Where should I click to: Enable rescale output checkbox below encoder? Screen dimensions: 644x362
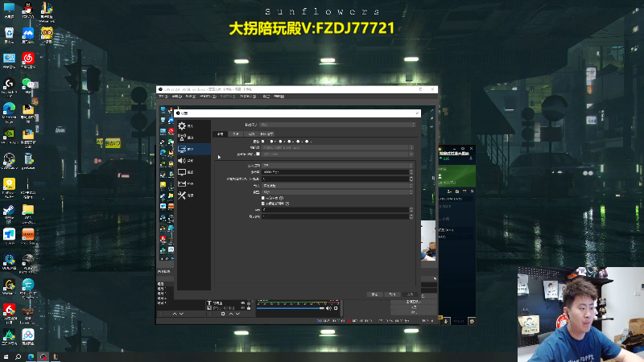pos(258,154)
